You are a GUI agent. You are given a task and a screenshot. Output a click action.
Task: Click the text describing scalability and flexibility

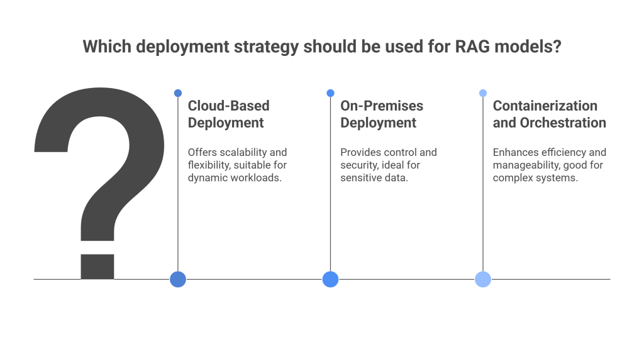tap(237, 165)
